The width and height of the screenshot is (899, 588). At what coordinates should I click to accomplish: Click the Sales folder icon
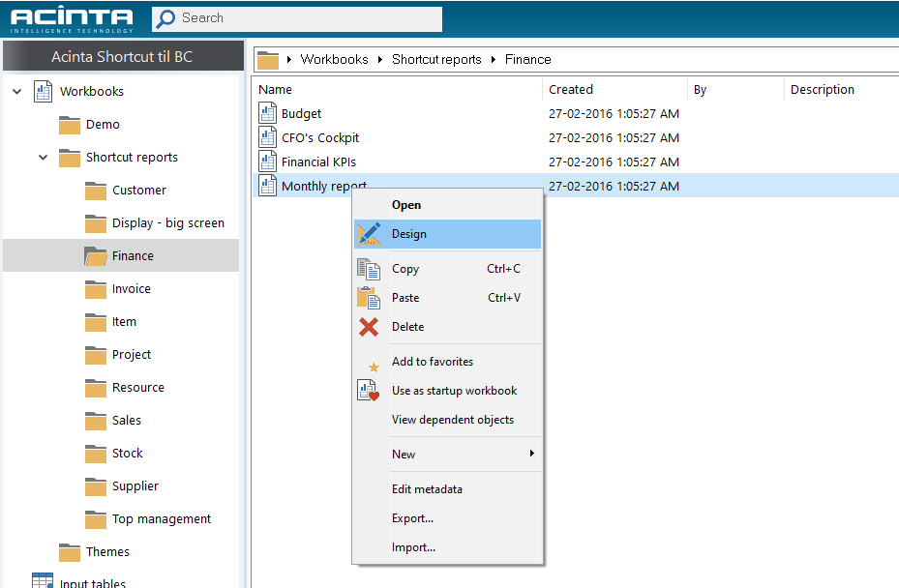[x=96, y=421]
